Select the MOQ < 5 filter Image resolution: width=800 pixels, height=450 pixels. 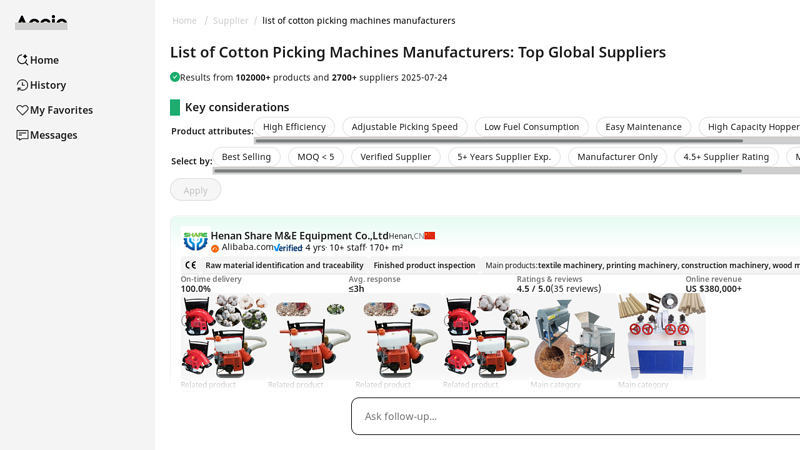(316, 157)
